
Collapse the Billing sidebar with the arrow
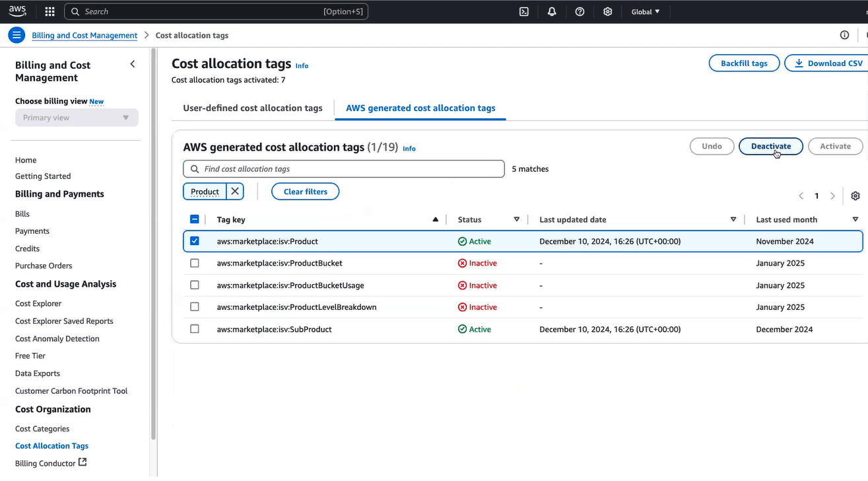pyautogui.click(x=133, y=64)
